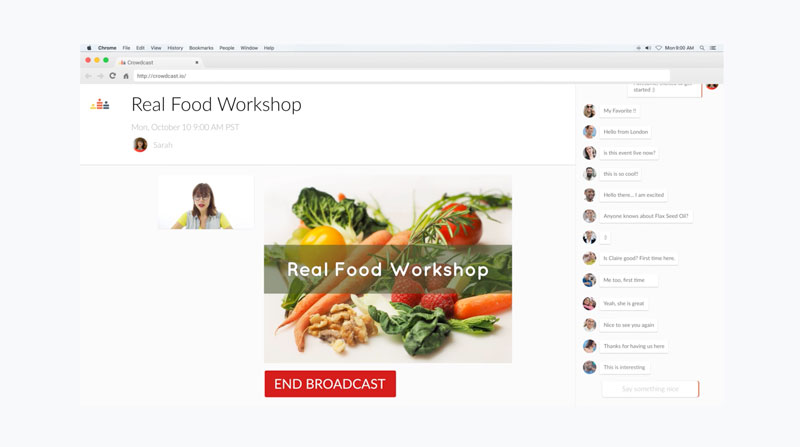Viewport: 800px width, 447px height.
Task: Select the Crowdcast tab
Action: [x=158, y=62]
